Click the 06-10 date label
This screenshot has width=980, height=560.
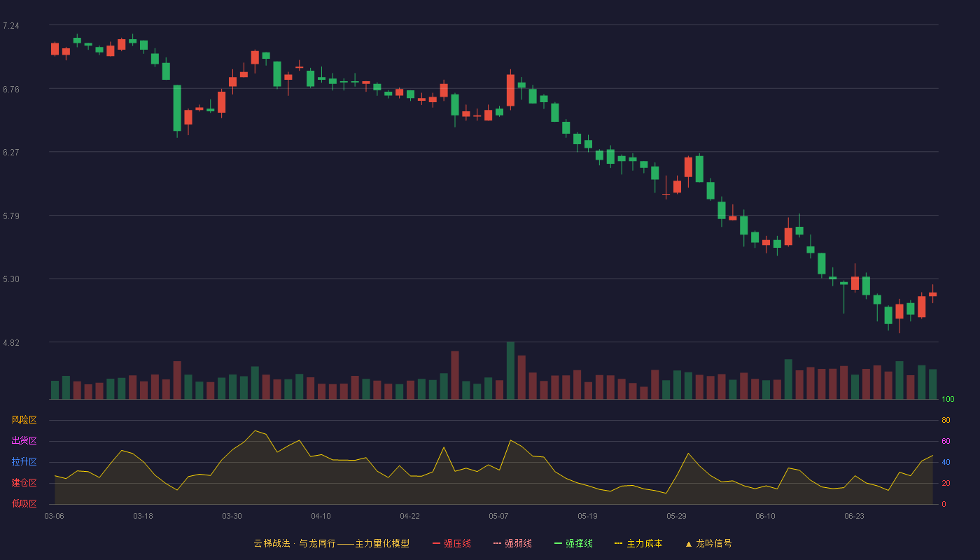click(765, 516)
